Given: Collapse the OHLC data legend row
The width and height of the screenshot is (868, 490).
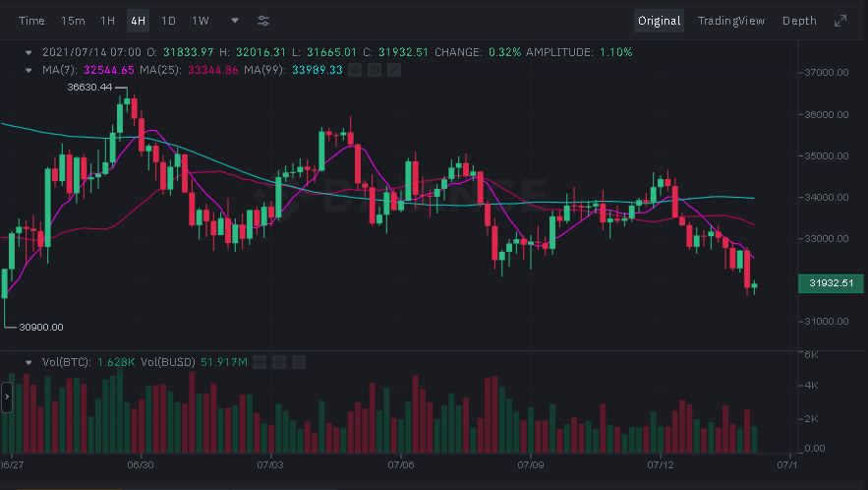Looking at the screenshot, I should tap(29, 52).
